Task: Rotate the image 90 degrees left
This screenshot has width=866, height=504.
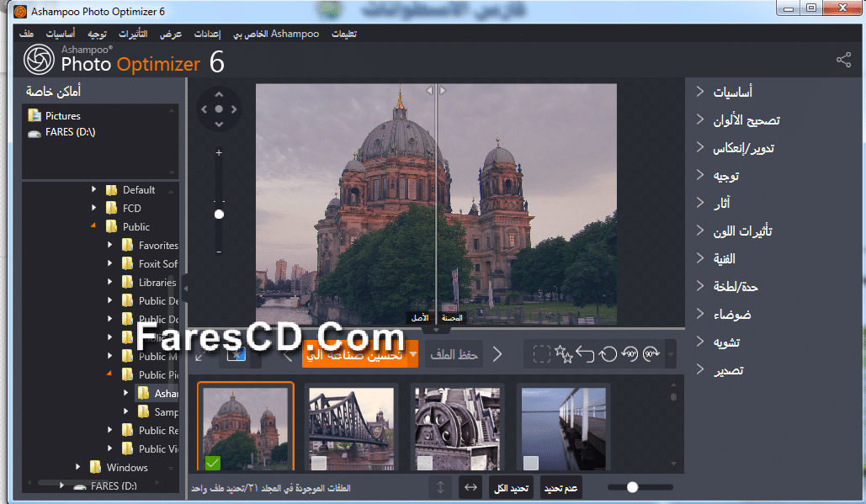Action: point(630,354)
